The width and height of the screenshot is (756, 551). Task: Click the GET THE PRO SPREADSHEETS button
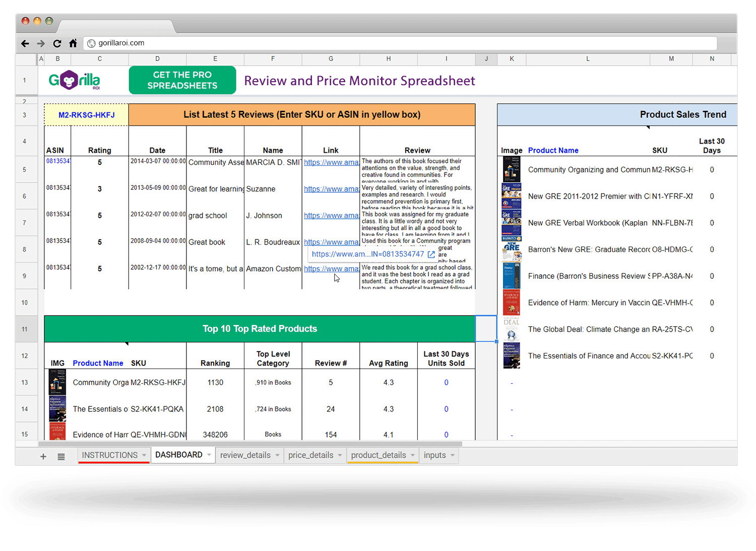click(182, 80)
